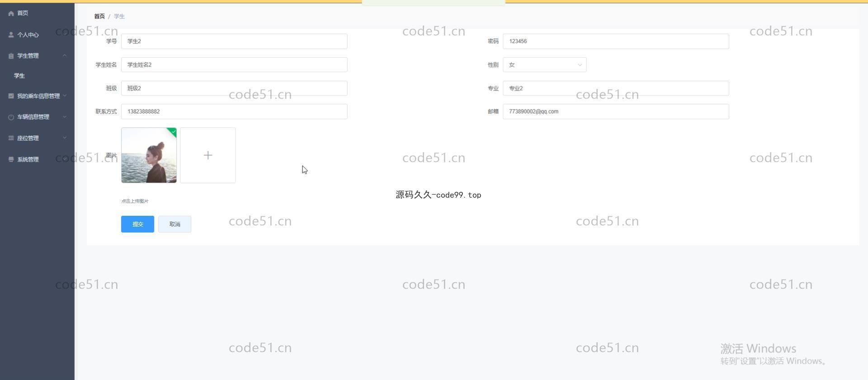Click the 学号 field label

click(111, 41)
